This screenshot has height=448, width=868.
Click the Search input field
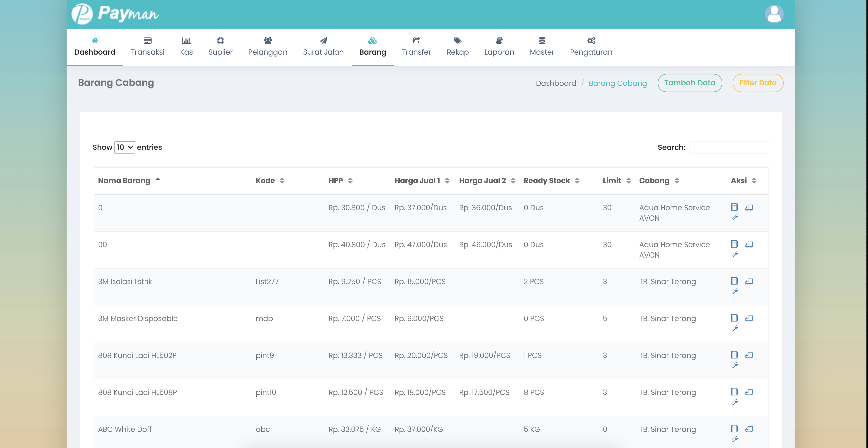pyautogui.click(x=729, y=147)
